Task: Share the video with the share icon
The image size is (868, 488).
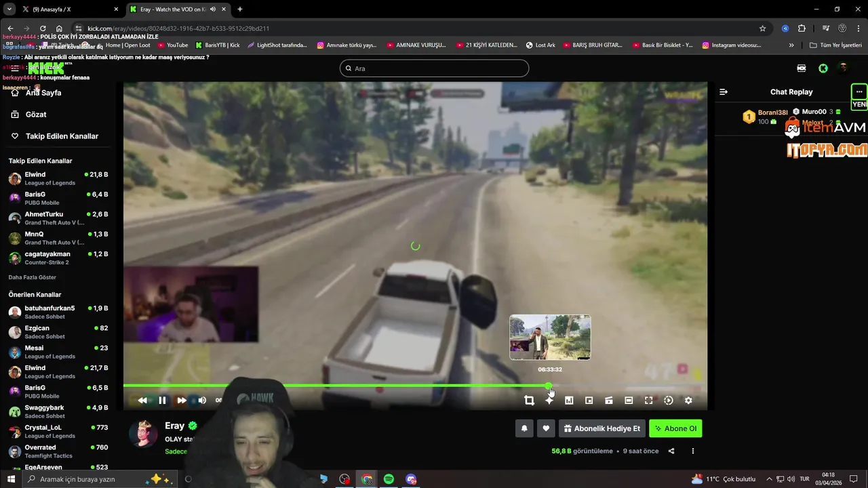Action: click(x=671, y=451)
